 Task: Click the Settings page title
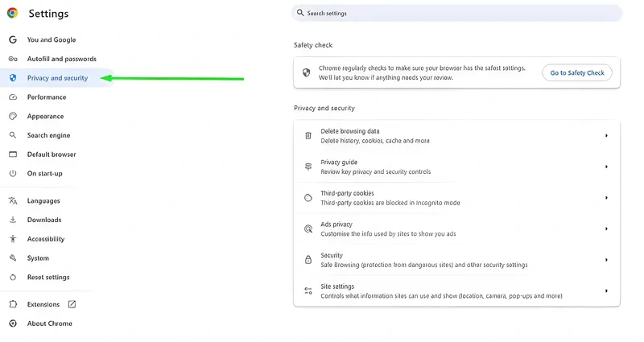[x=48, y=14]
